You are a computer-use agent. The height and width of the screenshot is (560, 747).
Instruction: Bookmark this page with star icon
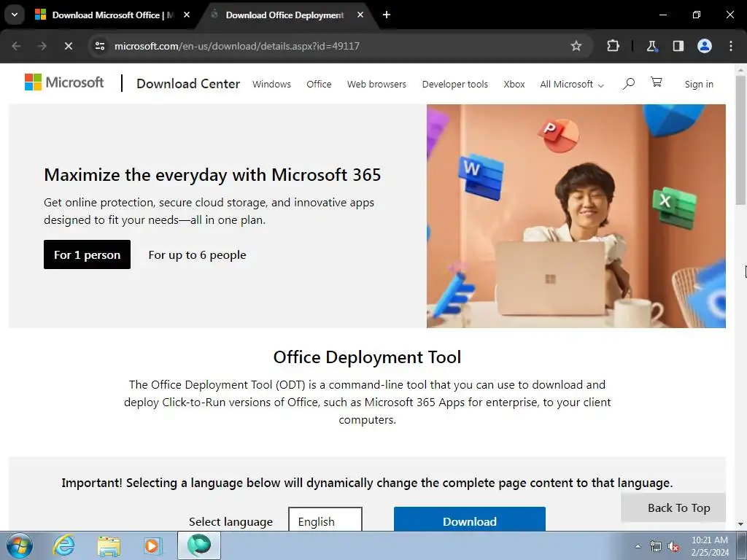tap(576, 46)
